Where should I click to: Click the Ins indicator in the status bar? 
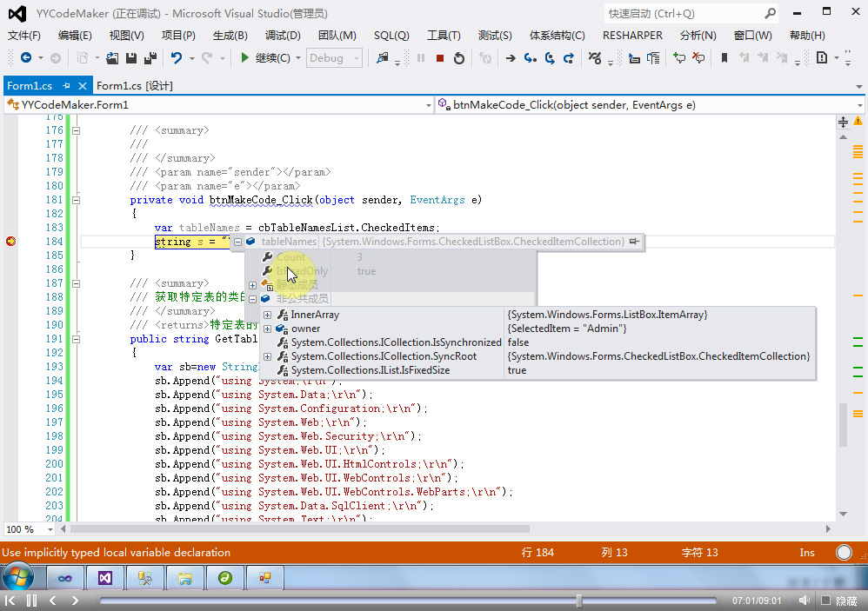[806, 553]
